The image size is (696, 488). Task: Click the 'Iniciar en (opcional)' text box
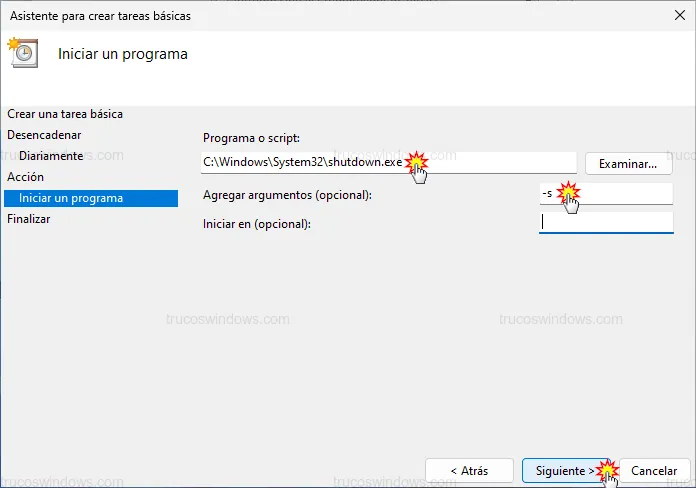[x=605, y=223]
